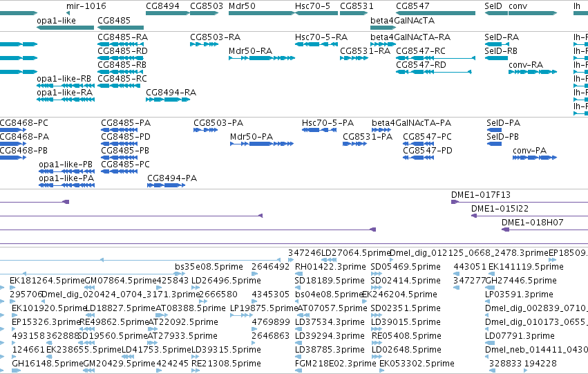Select the conv gene label in gene track
This screenshot has height=374, width=588.
[518, 6]
